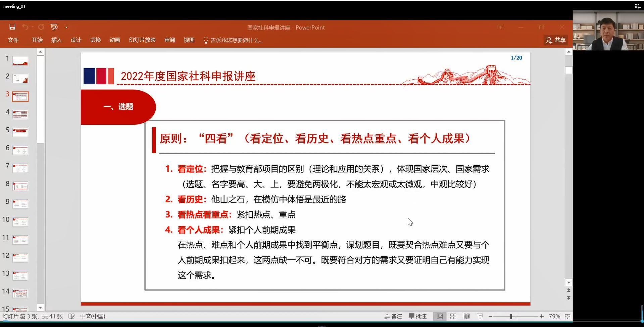644x327 pixels.
Task: Toggle the 备注 notes pane
Action: click(x=393, y=316)
